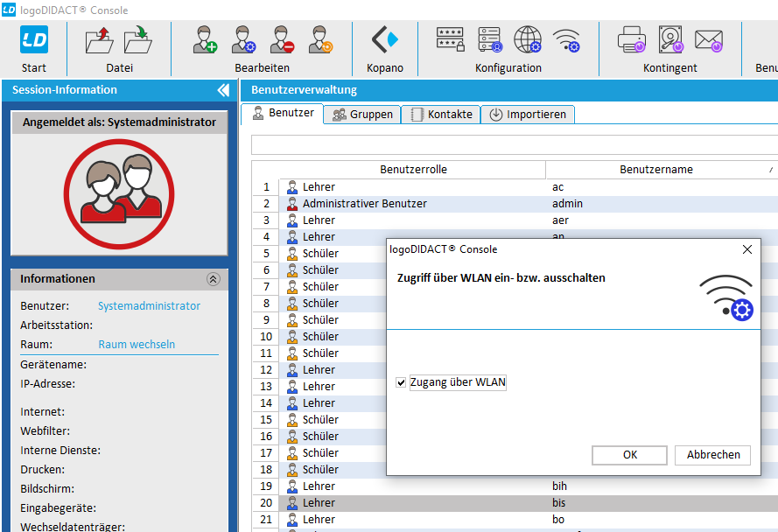
Task: Select the Lehrer row with username aer
Action: point(515,220)
